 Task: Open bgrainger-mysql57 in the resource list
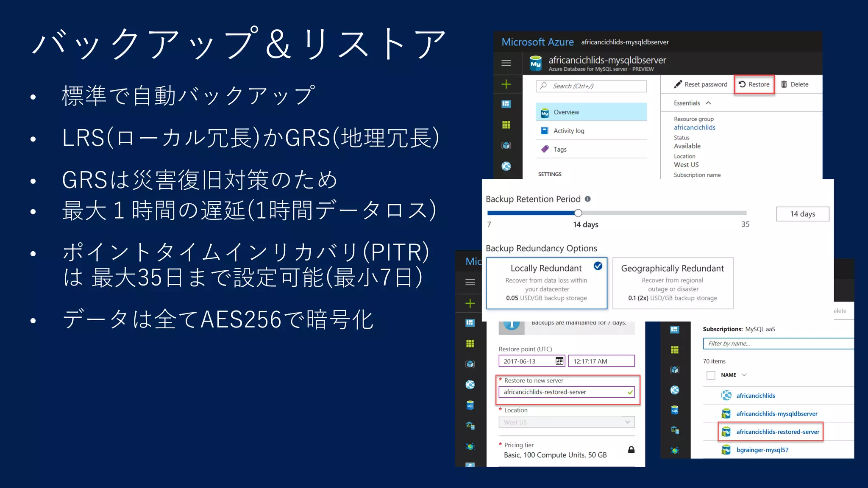point(762,450)
